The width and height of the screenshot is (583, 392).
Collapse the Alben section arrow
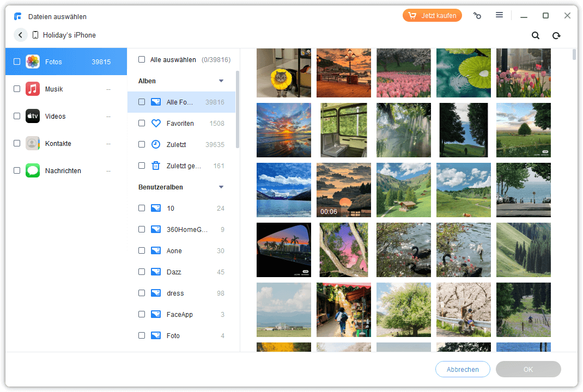221,81
